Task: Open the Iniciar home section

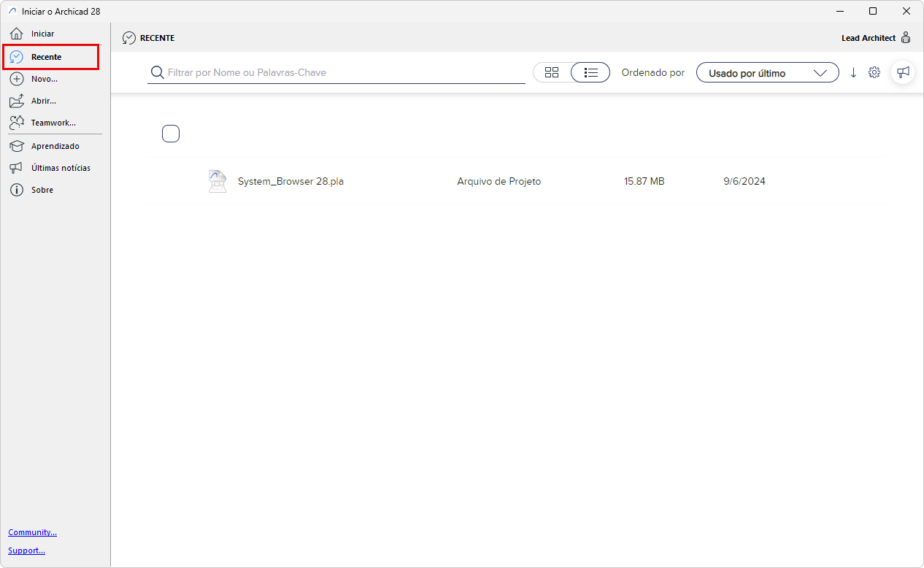Action: click(x=42, y=34)
